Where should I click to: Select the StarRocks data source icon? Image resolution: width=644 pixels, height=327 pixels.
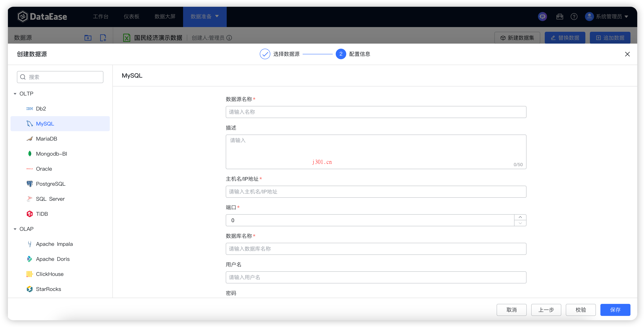(x=29, y=289)
